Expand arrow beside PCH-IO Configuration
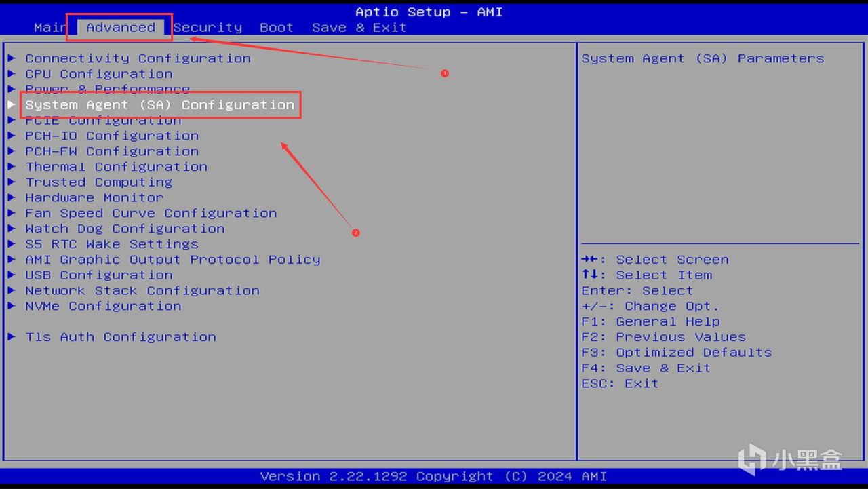Screen dimensions: 868x489 (x=12, y=136)
